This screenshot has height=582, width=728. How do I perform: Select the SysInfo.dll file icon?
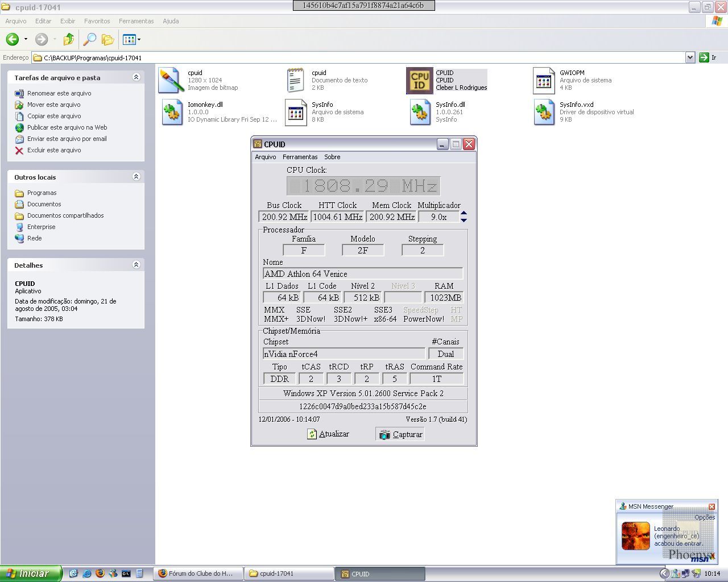tap(420, 112)
